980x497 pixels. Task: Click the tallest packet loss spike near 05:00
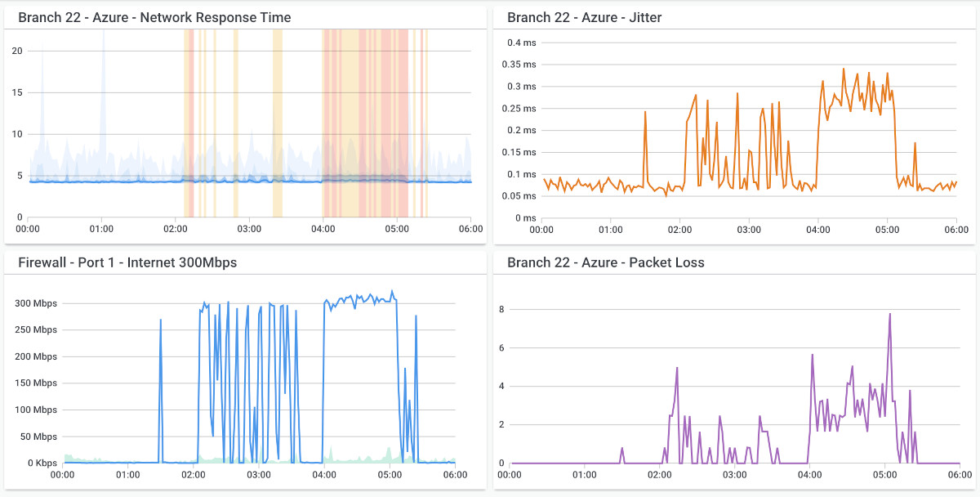coord(889,313)
